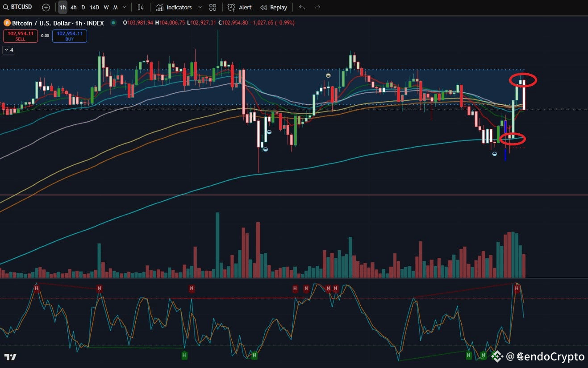The width and height of the screenshot is (588, 368).
Task: Click the redo arrow
Action: point(317,8)
